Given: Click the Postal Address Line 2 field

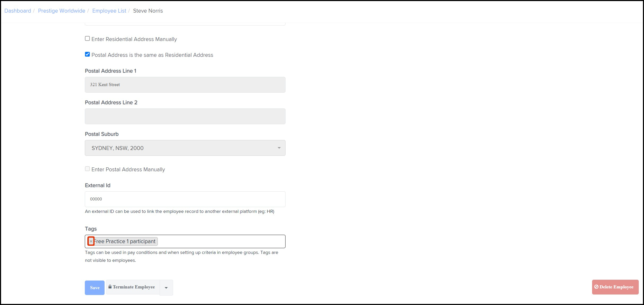Looking at the screenshot, I should (x=185, y=116).
